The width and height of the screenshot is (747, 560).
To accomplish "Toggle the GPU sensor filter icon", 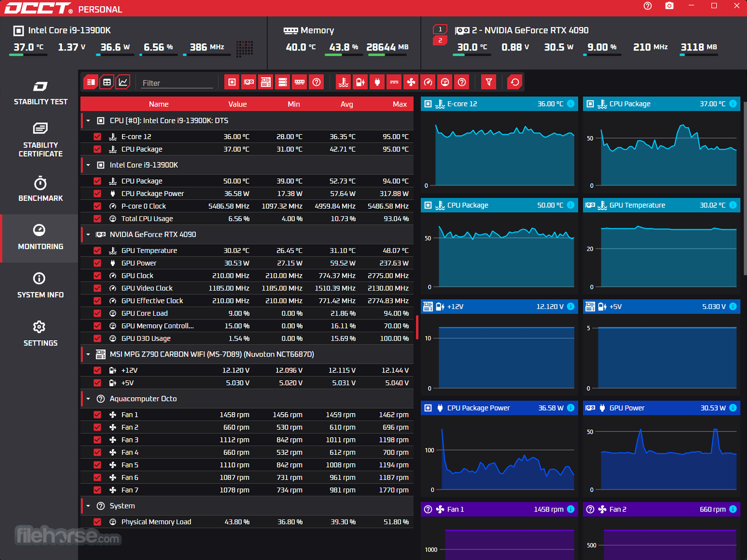I will [x=249, y=82].
